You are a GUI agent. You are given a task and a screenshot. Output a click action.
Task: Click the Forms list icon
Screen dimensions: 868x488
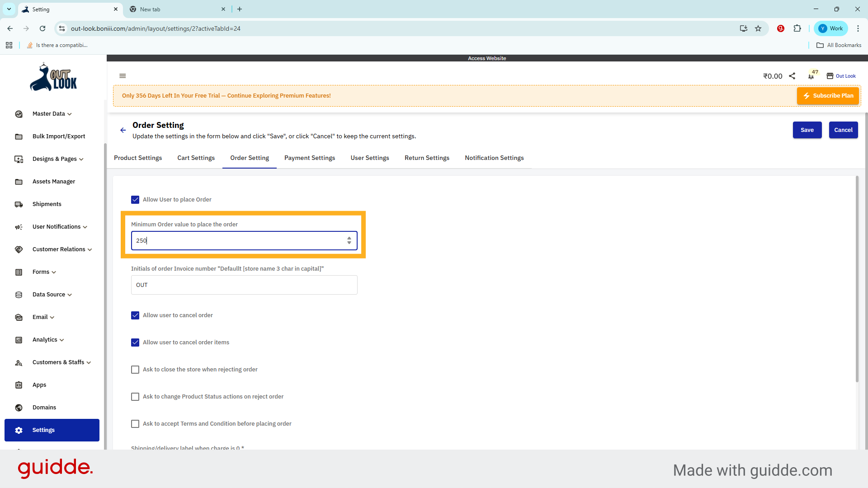(19, 272)
